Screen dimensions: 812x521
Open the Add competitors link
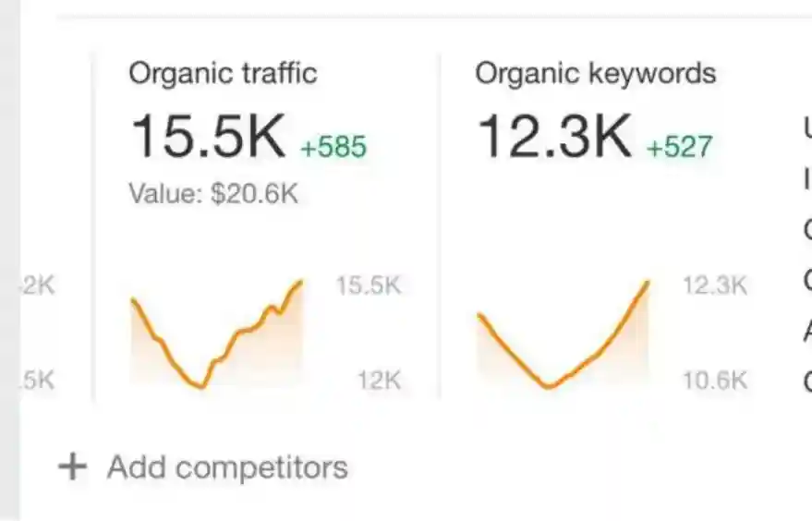(x=226, y=467)
